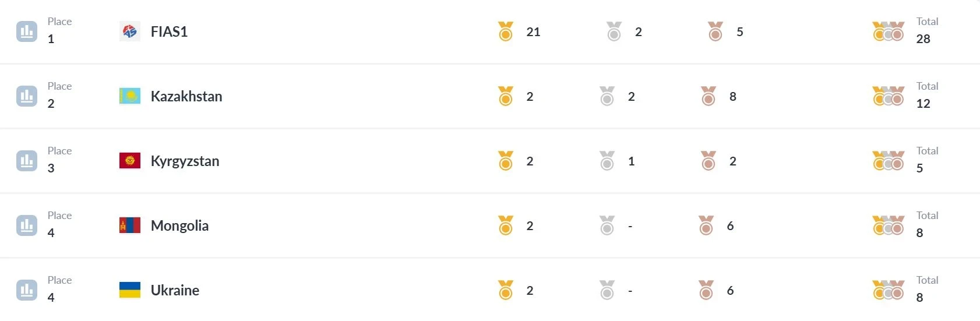
Task: Click the FIAS1 team logo
Action: click(130, 31)
